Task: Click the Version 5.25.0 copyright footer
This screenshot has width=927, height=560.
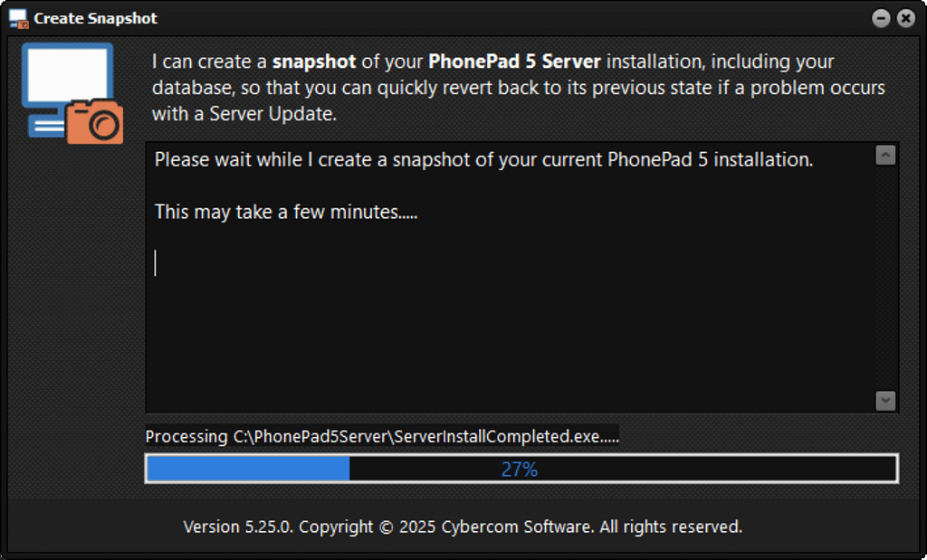Action: [463, 527]
